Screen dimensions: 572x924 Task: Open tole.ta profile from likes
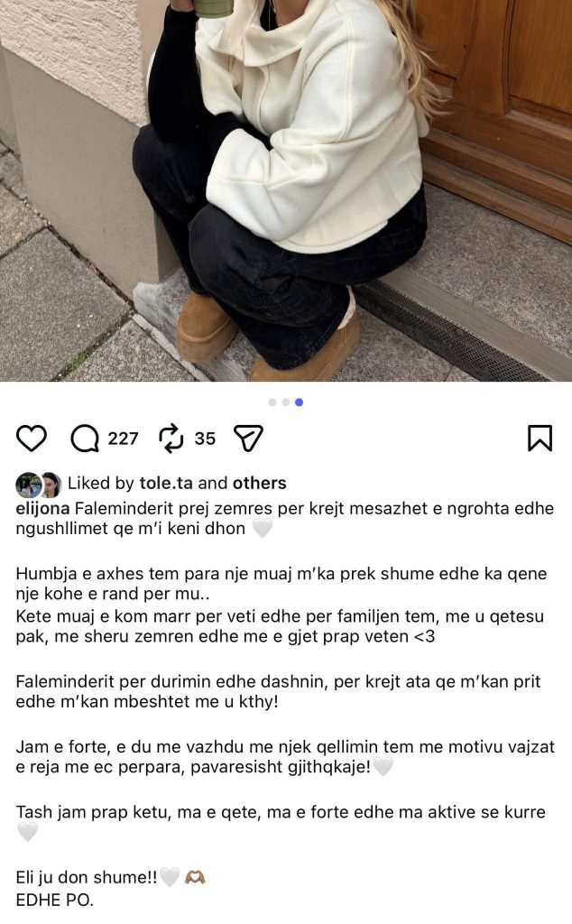pyautogui.click(x=165, y=484)
